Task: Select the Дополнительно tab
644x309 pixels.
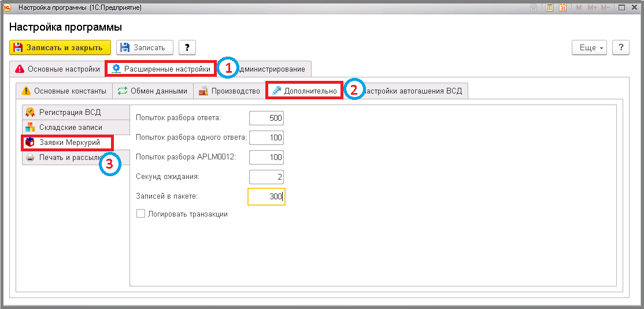Action: tap(304, 91)
